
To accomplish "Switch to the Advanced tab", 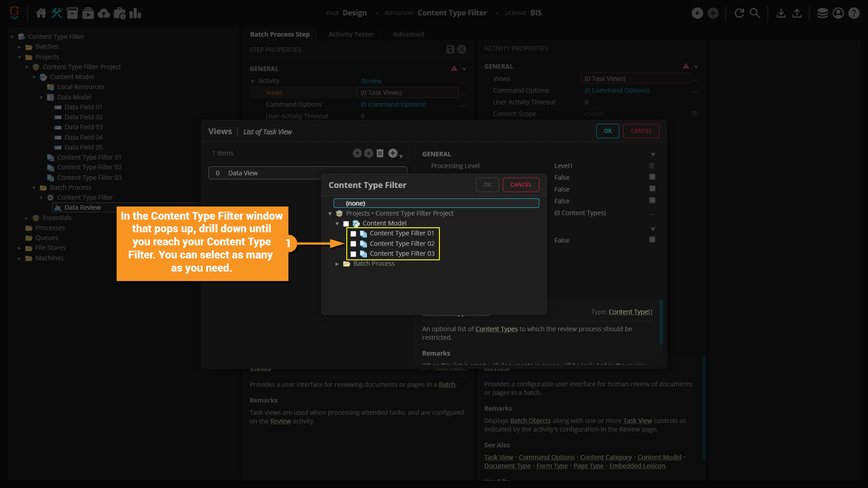I will 408,34.
